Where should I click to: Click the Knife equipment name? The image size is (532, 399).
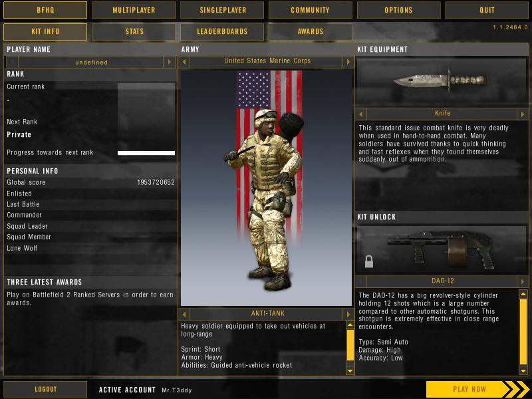(x=442, y=113)
